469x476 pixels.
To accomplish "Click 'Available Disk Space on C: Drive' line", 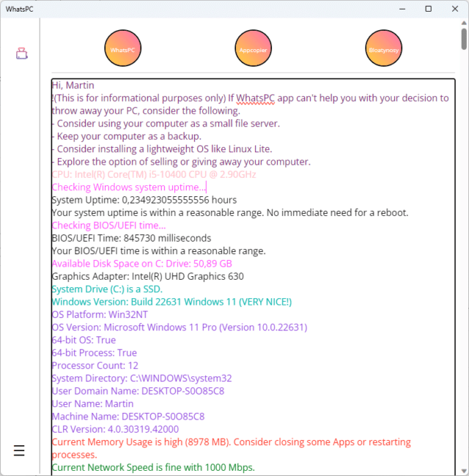I will coord(142,264).
